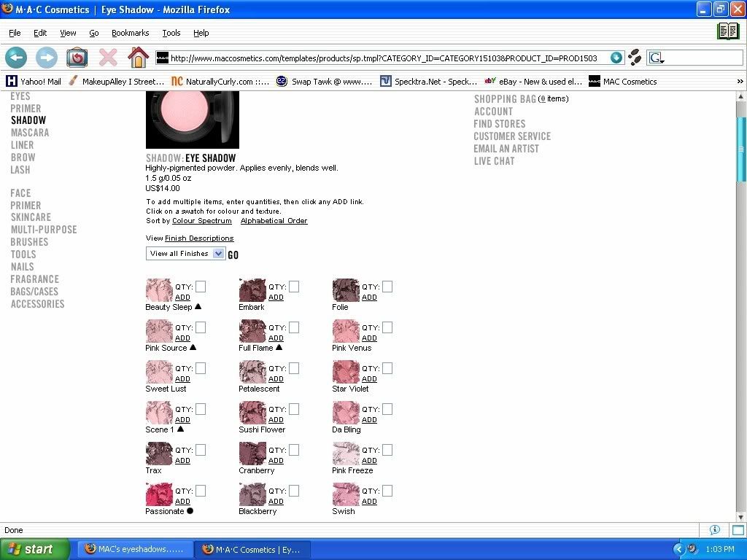Open the NaturallyCurly.com bookmark
The height and width of the screenshot is (560, 747).
pyautogui.click(x=220, y=82)
